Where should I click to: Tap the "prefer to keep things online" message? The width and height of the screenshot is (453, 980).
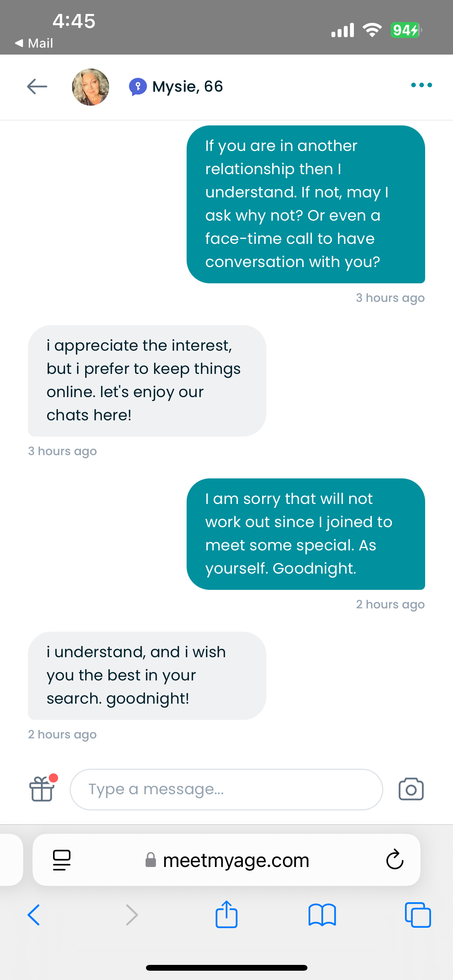click(147, 380)
